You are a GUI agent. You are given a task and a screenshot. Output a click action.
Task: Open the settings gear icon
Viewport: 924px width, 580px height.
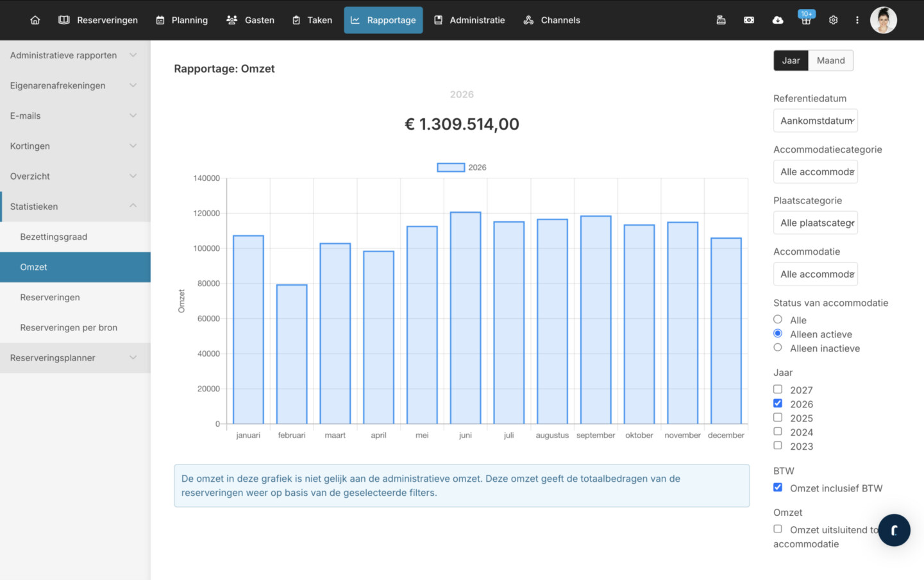pyautogui.click(x=833, y=20)
